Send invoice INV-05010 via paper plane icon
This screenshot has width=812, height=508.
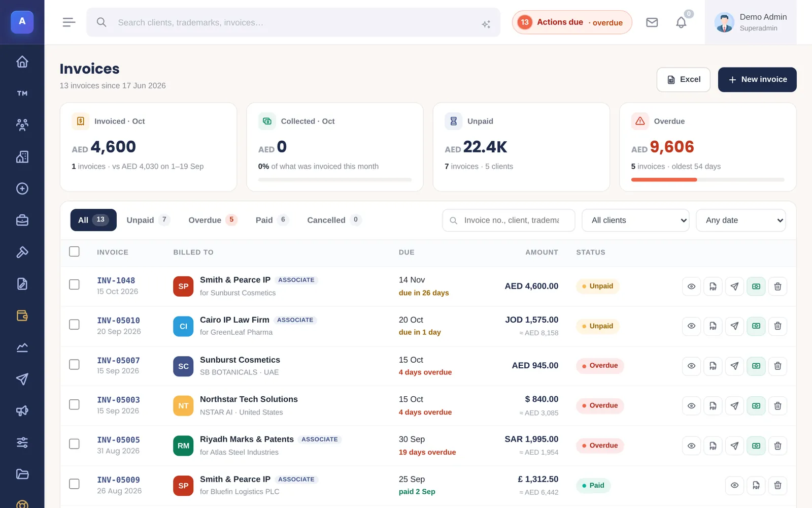point(734,326)
